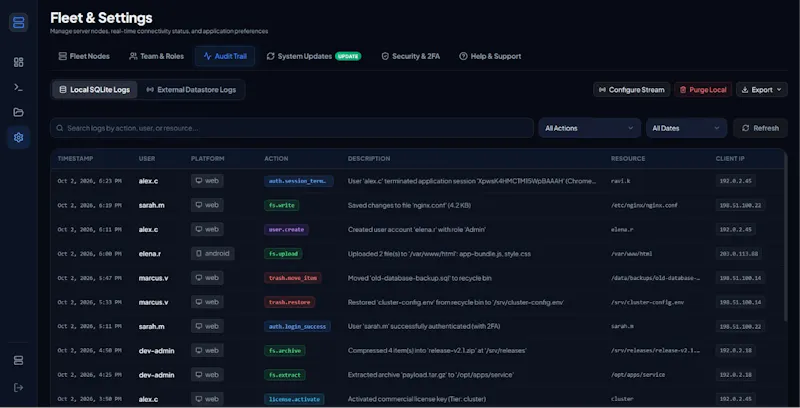Click description "Moved 'old-database-backup.sql' to recycle bin"
The width and height of the screenshot is (800, 408).
coord(420,278)
